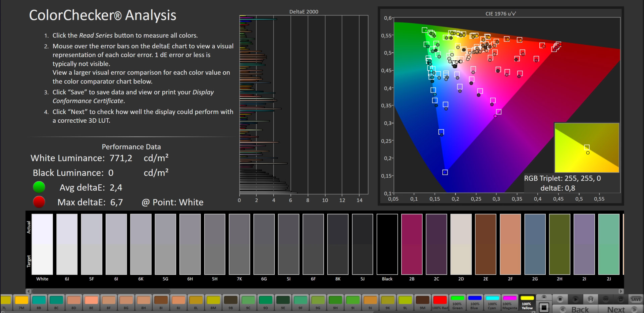Select the 8D patch button
The height and width of the screenshot is (313, 644).
pos(73,302)
